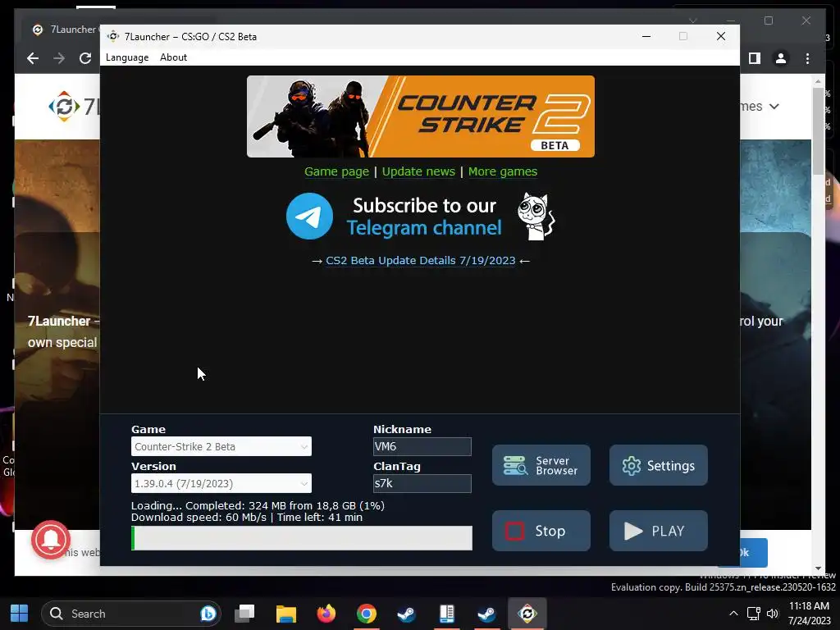Click the blue Ok button on webpage
Image resolution: width=840 pixels, height=630 pixels.
(754, 552)
